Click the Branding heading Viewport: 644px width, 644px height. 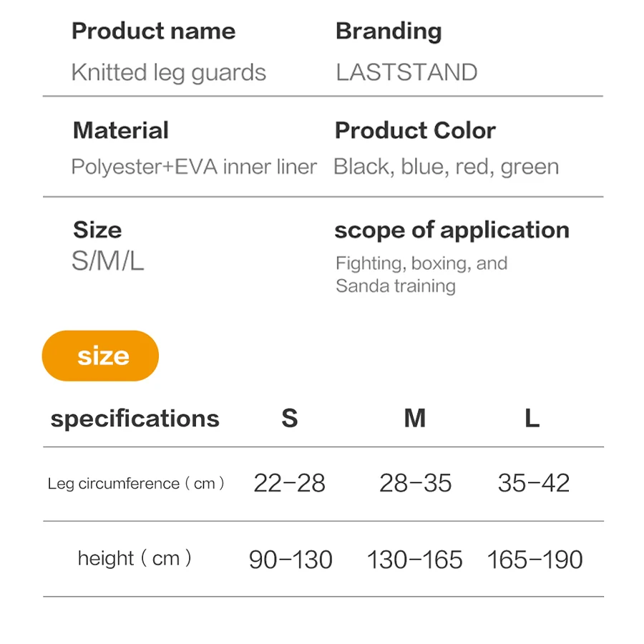(389, 31)
